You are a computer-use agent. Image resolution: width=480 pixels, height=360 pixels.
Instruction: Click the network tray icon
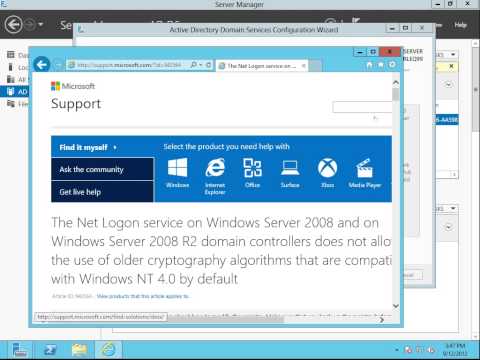[x=420, y=350]
